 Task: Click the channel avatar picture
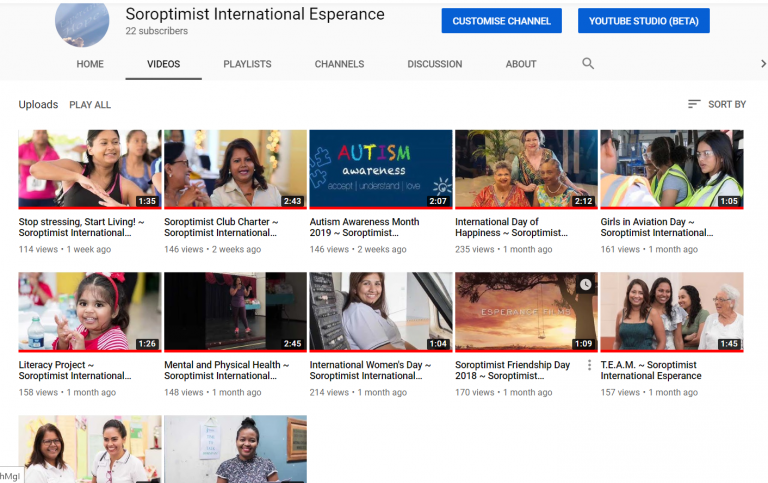[x=82, y=22]
